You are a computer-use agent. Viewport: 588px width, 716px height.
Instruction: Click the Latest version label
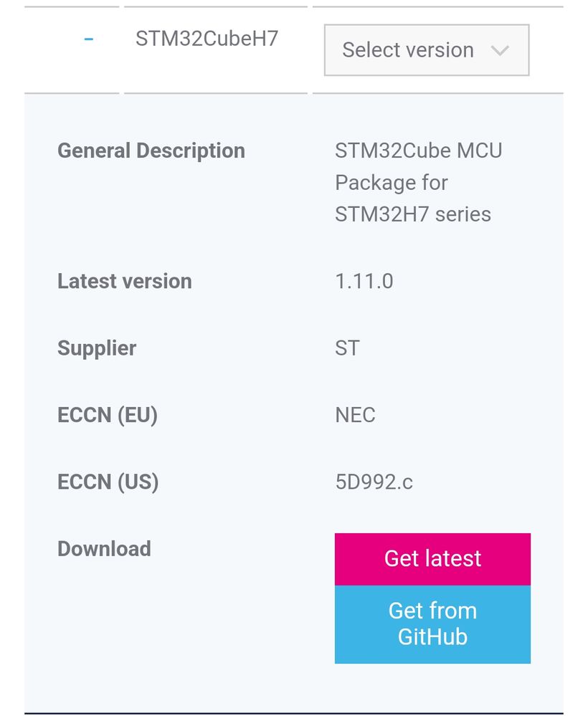click(x=125, y=281)
